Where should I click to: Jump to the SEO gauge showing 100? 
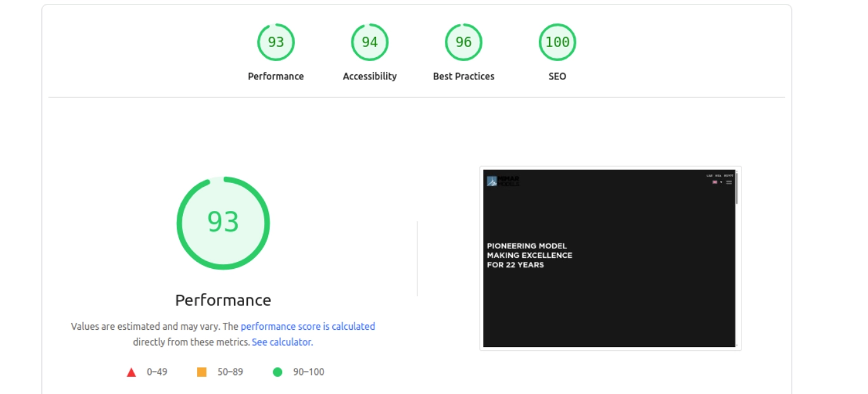click(557, 43)
